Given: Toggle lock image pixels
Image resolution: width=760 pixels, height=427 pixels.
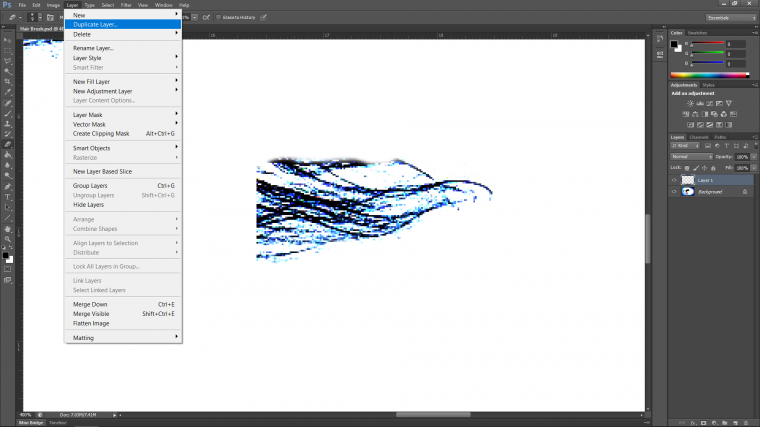Looking at the screenshot, I should [x=696, y=168].
